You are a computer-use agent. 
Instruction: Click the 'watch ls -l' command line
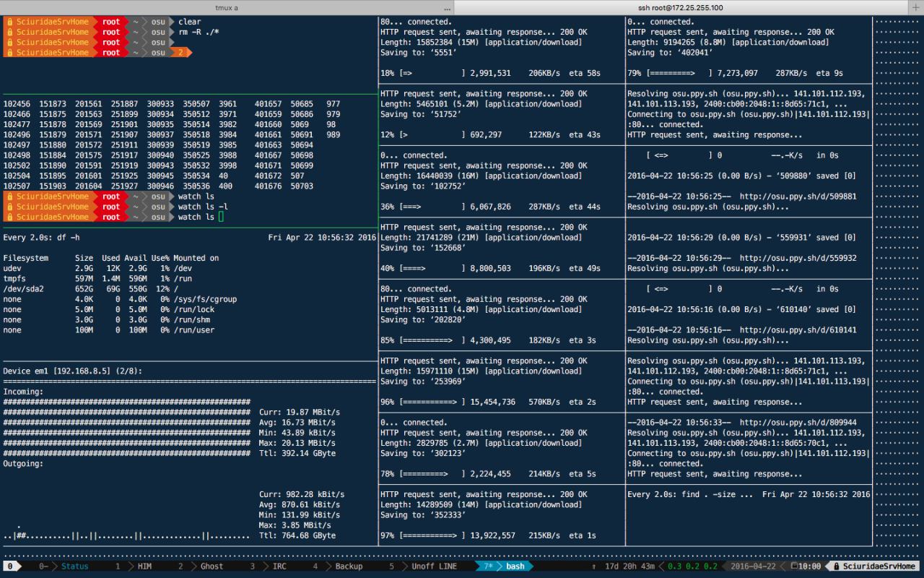pyautogui.click(x=203, y=207)
